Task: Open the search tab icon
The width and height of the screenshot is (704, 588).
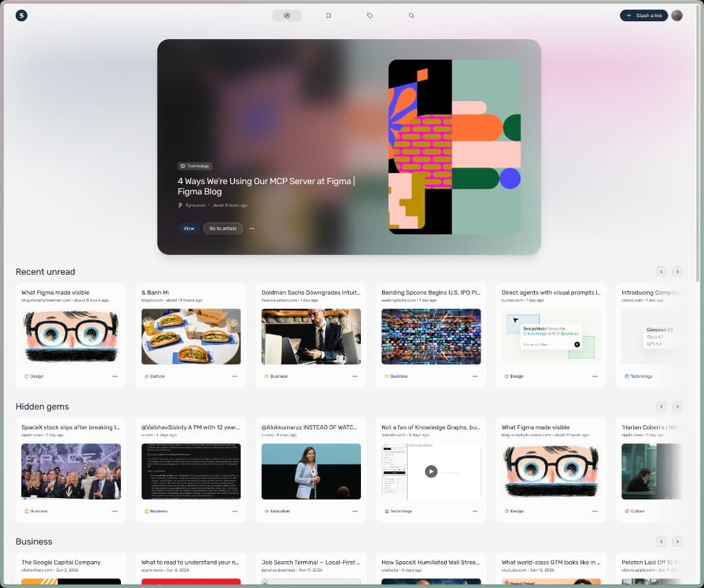Action: 411,16
